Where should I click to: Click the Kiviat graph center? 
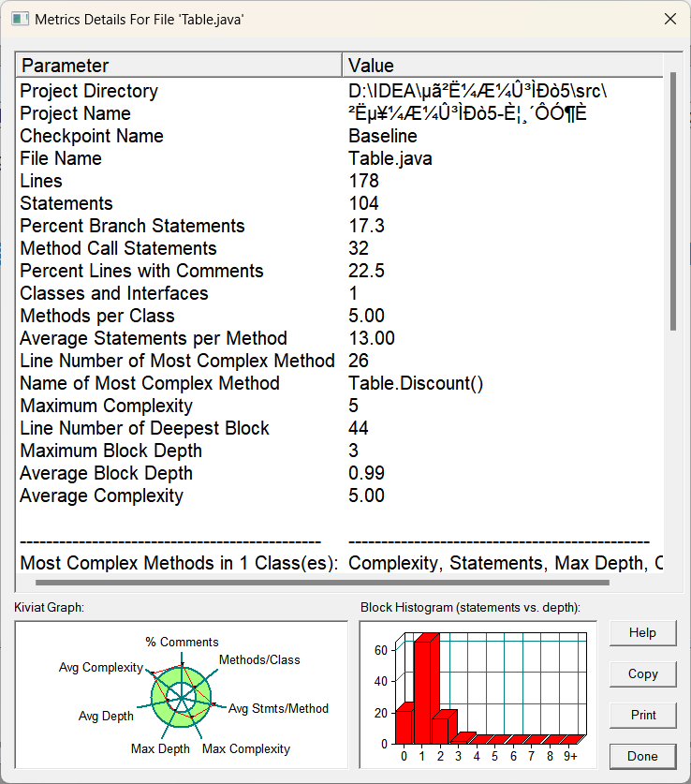(181, 697)
